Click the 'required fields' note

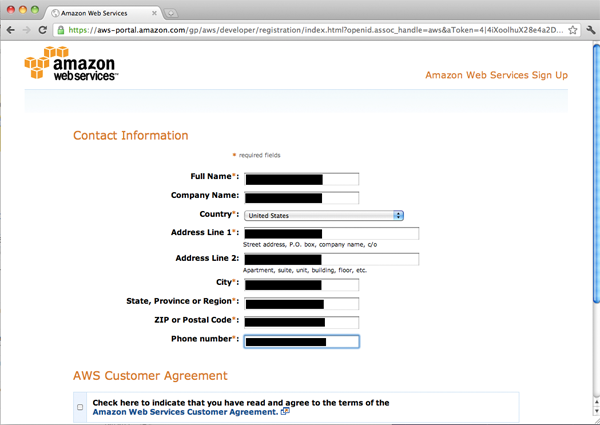coord(259,155)
